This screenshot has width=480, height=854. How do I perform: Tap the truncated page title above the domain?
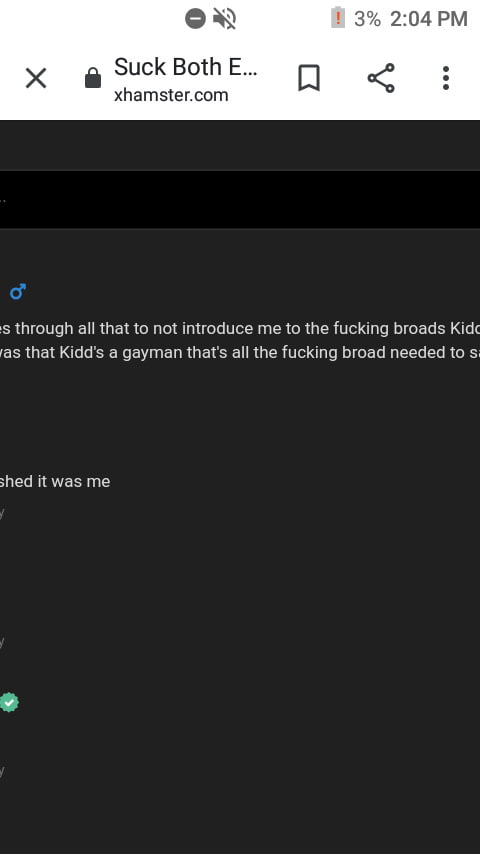(x=185, y=67)
